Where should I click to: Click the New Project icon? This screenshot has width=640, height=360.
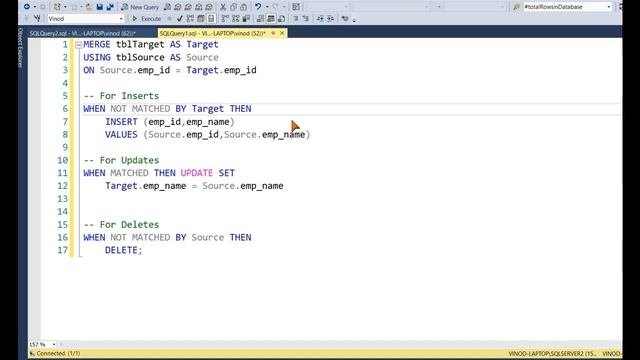point(57,7)
